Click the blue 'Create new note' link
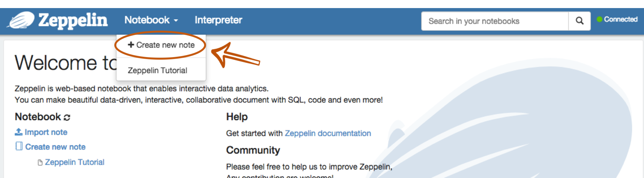This screenshot has width=644, height=178. point(55,147)
